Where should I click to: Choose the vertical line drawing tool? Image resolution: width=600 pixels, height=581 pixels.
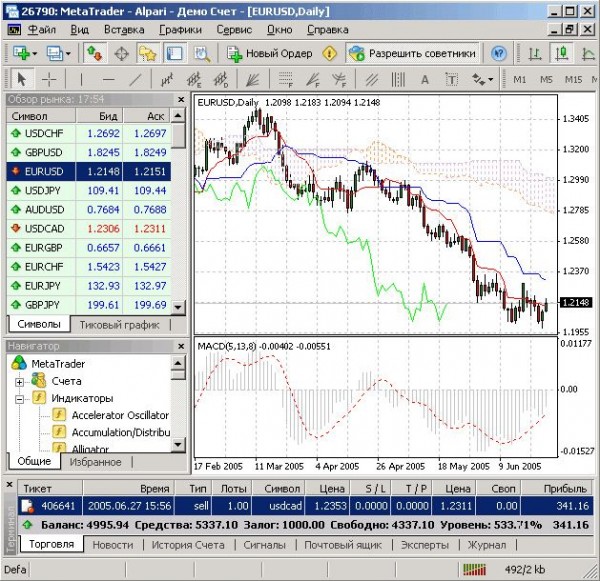point(81,79)
